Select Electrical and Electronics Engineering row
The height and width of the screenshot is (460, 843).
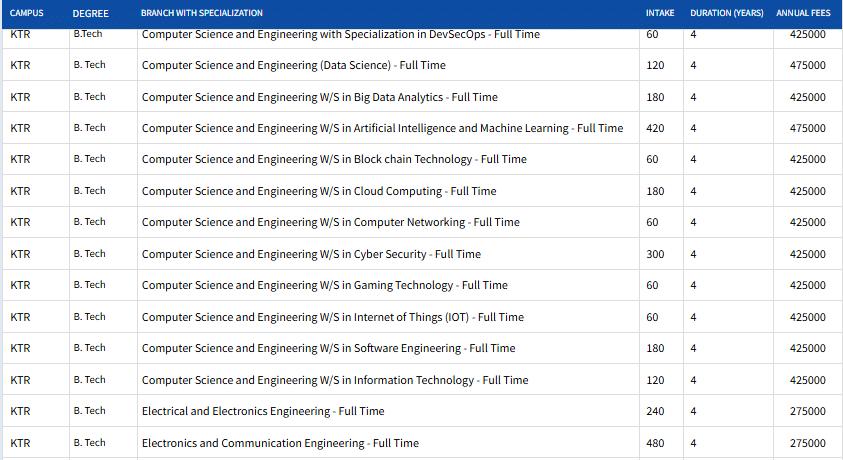(x=263, y=411)
